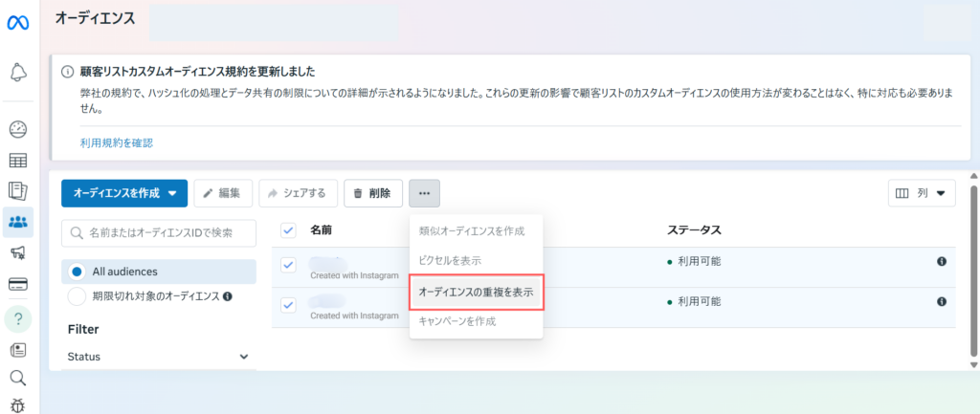Open the オーディエンスを作成 dropdown button

point(123,193)
